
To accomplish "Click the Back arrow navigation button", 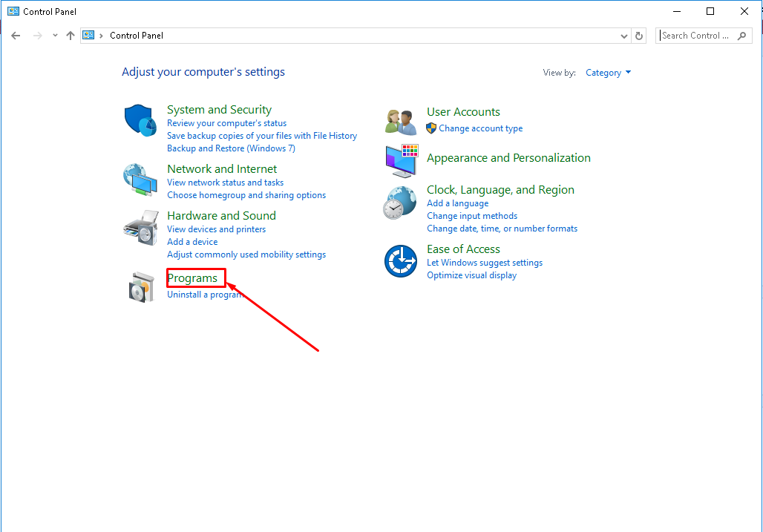I will pos(16,36).
